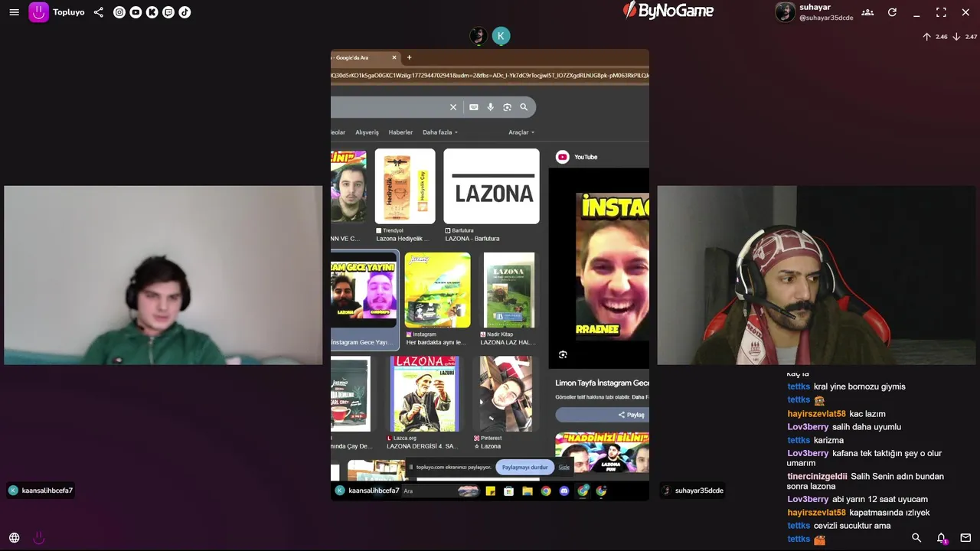The image size is (980, 551).
Task: Open suhayar profile avatar in header
Action: click(785, 12)
